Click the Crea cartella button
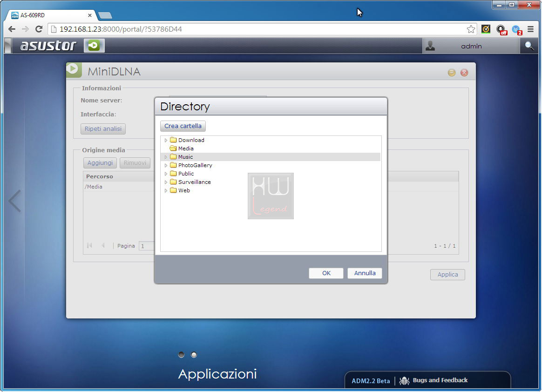Image resolution: width=542 pixels, height=392 pixels. 183,126
